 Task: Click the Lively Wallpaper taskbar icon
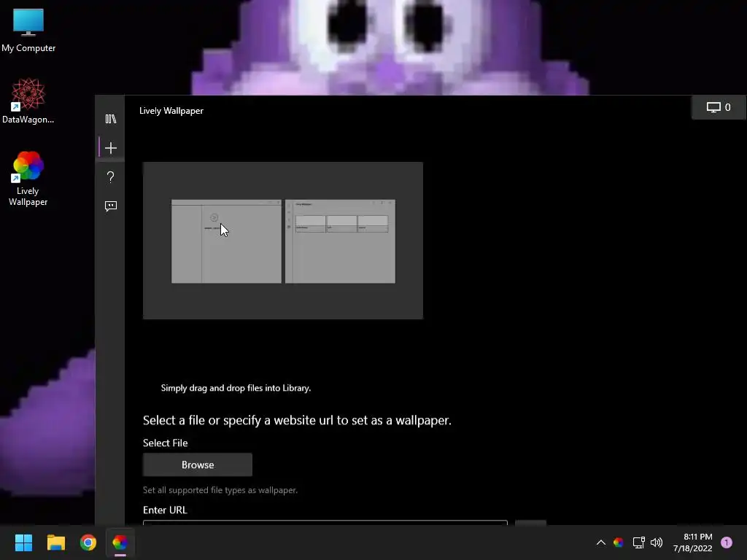click(120, 542)
